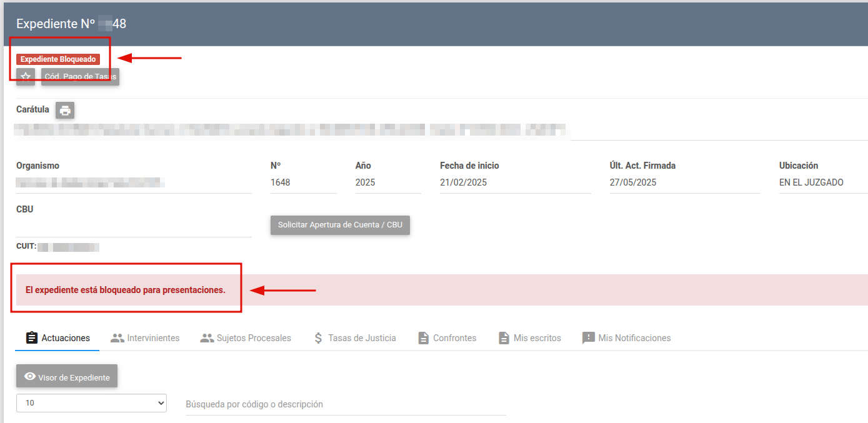Click the CUIT label
This screenshot has height=423, width=868.
point(26,246)
